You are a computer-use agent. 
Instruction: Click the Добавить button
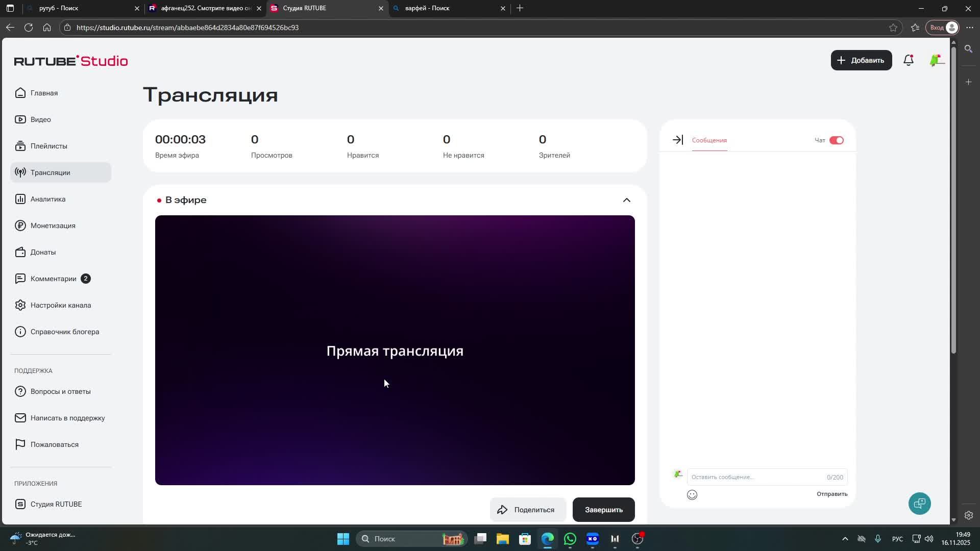click(861, 60)
